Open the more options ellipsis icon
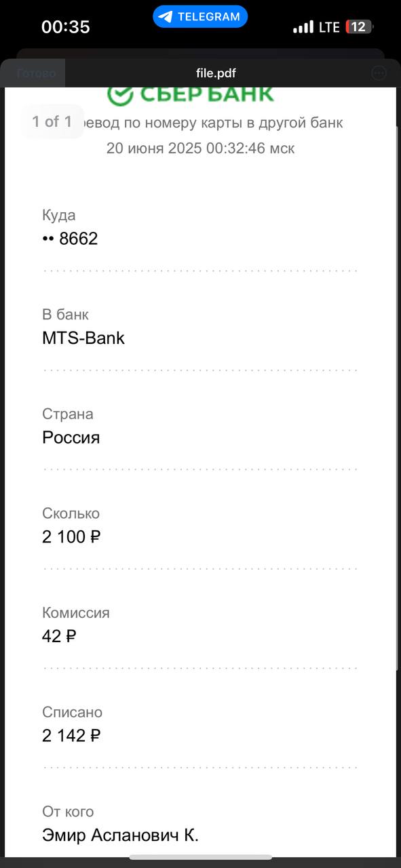This screenshot has height=868, width=401. (379, 73)
